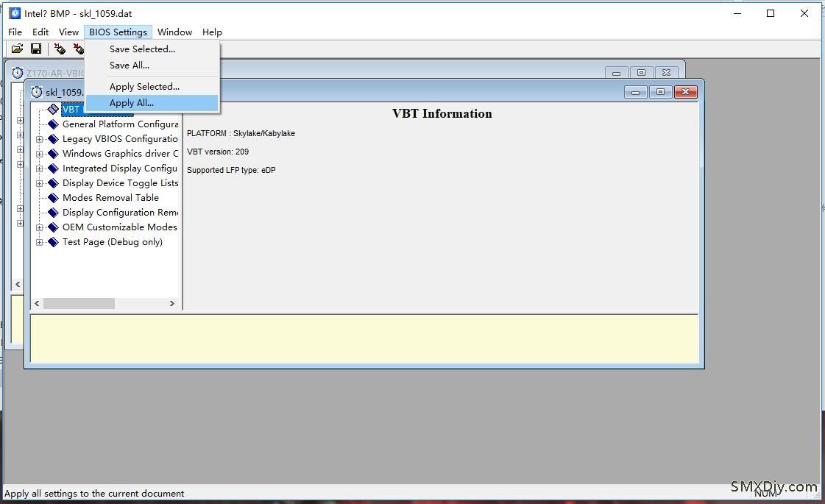Click the Modes Removal Table book icon
The height and width of the screenshot is (504, 825).
point(52,198)
